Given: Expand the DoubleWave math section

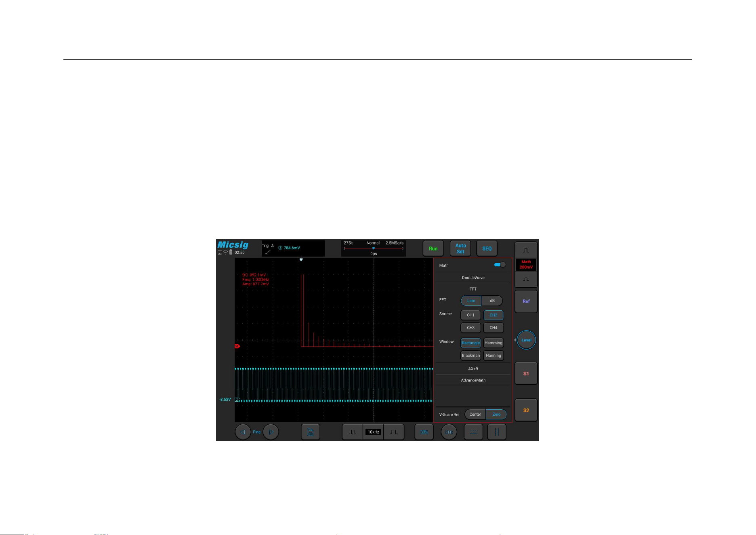Looking at the screenshot, I should coord(473,278).
